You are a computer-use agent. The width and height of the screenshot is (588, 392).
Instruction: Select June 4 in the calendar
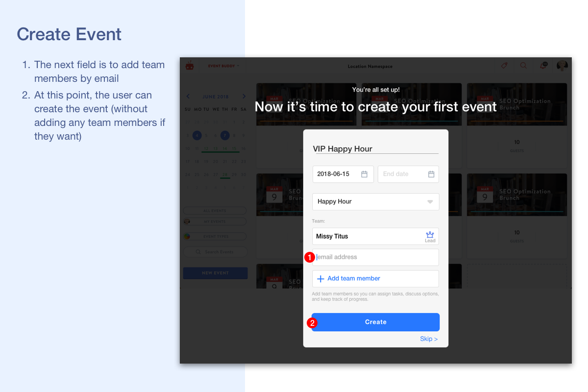pos(197,135)
